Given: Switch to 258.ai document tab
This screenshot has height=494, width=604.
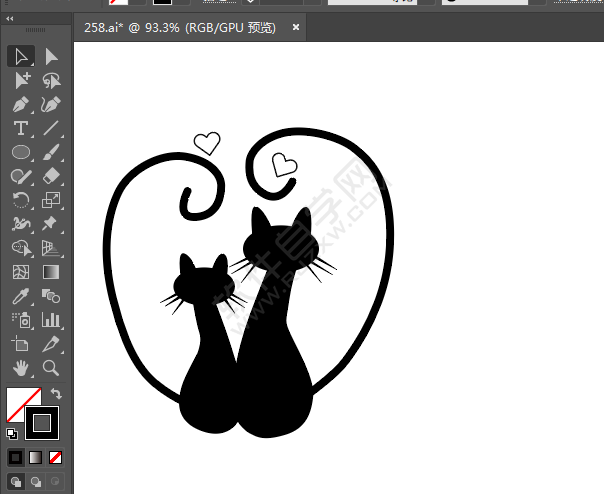Looking at the screenshot, I should (x=180, y=28).
